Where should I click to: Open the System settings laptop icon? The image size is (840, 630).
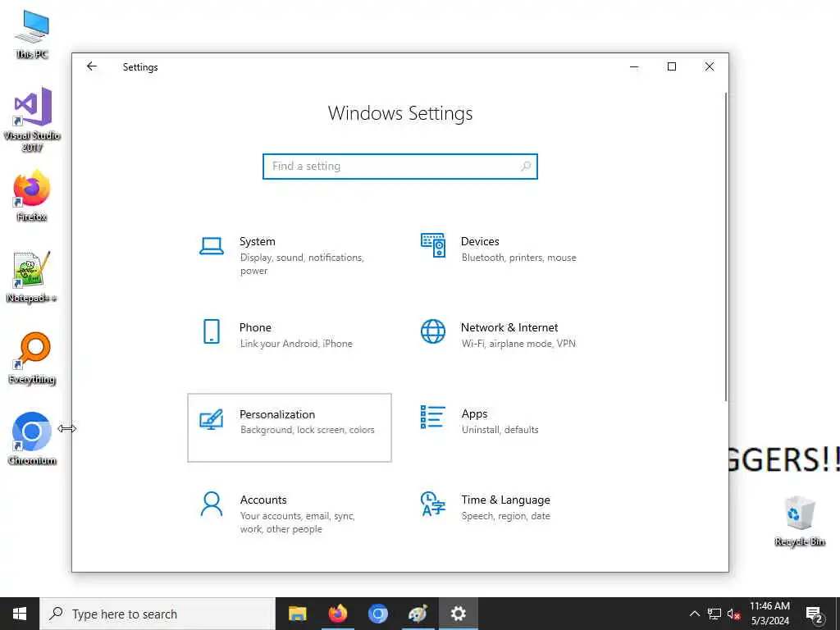tap(212, 246)
